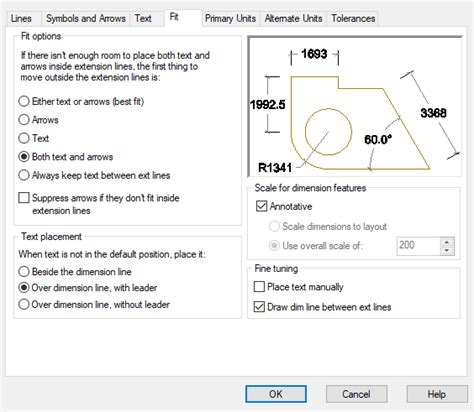
Task: Click the dimension style preview image
Action: 355,106
